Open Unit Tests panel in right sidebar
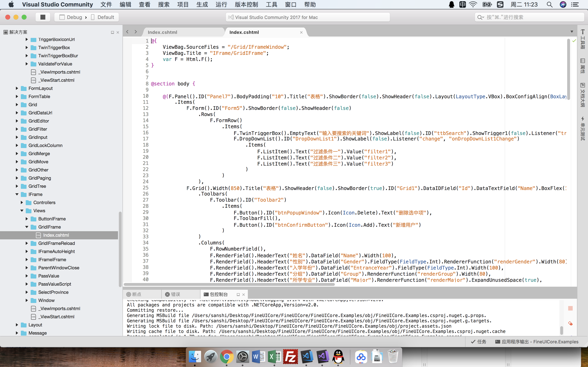 click(x=582, y=128)
